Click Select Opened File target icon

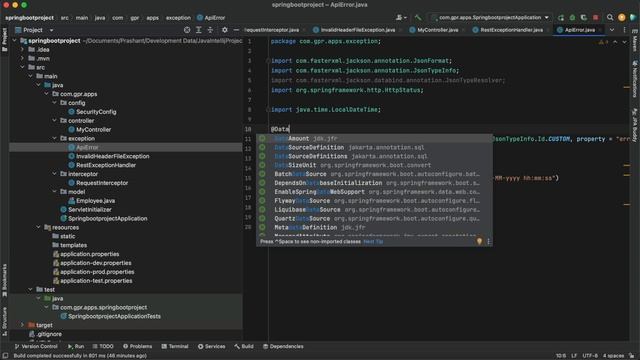click(x=187, y=30)
